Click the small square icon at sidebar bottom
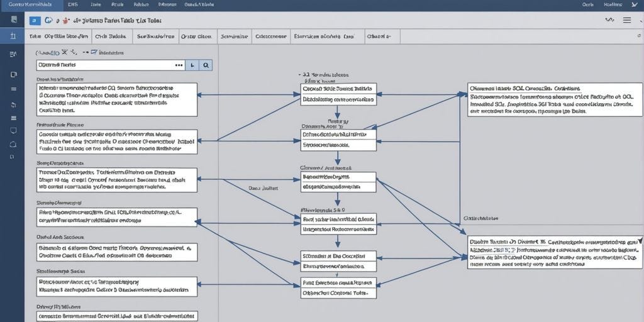 click(12, 157)
